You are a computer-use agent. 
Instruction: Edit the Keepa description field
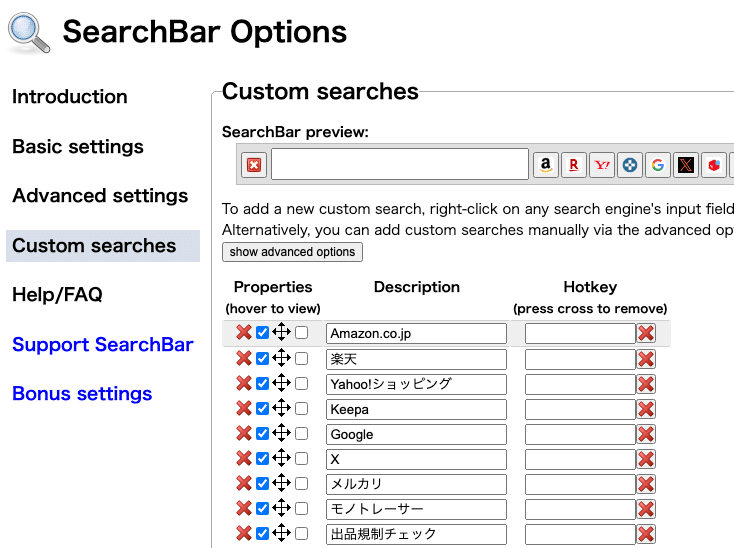click(416, 409)
